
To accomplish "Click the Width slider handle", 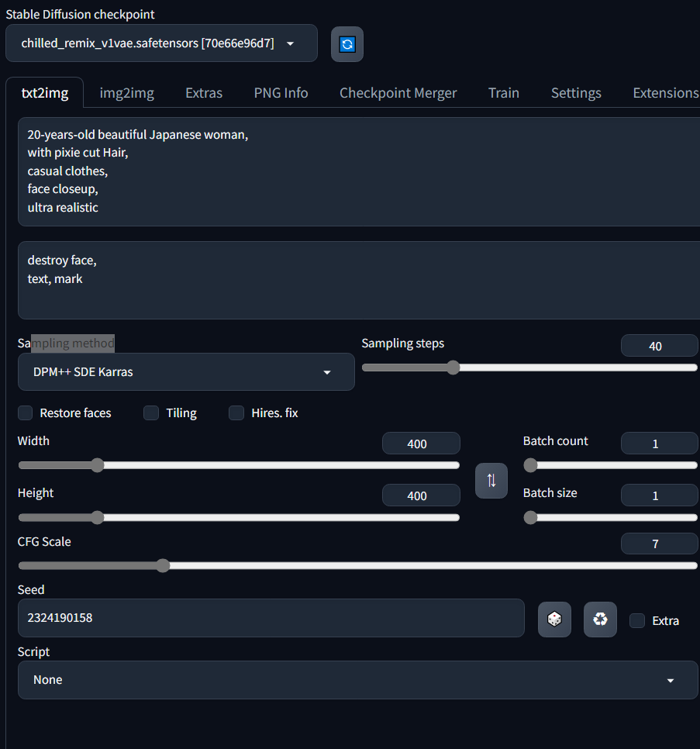I will tap(98, 465).
